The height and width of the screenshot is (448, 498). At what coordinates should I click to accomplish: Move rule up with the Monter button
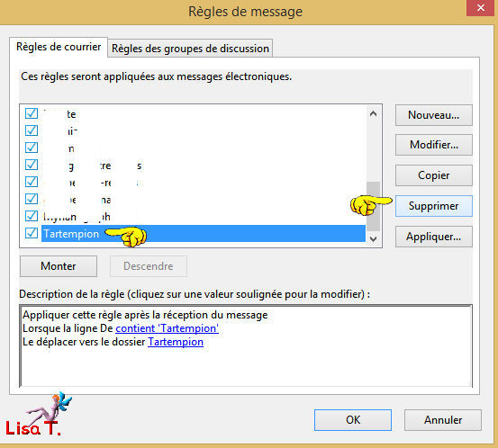tap(59, 266)
